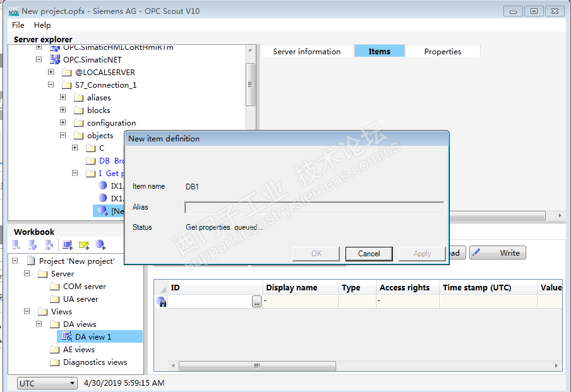Image resolution: width=571 pixels, height=392 pixels.
Task: Open the File menu
Action: (x=18, y=25)
